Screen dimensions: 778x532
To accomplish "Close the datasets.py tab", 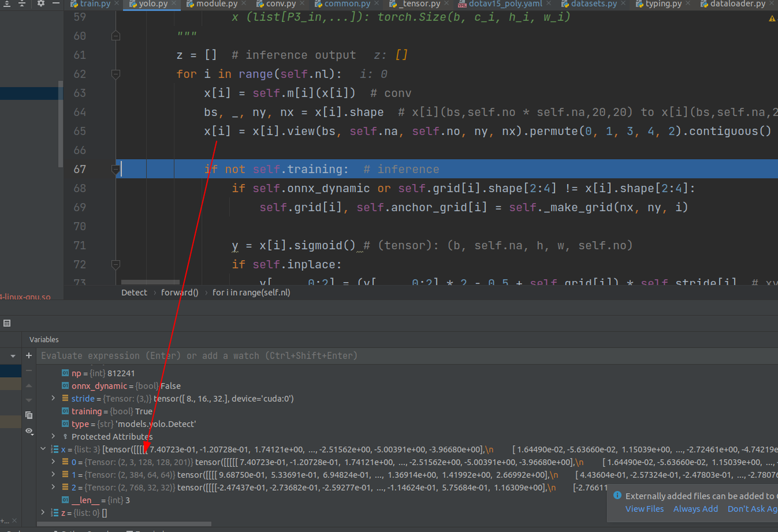I will point(622,4).
